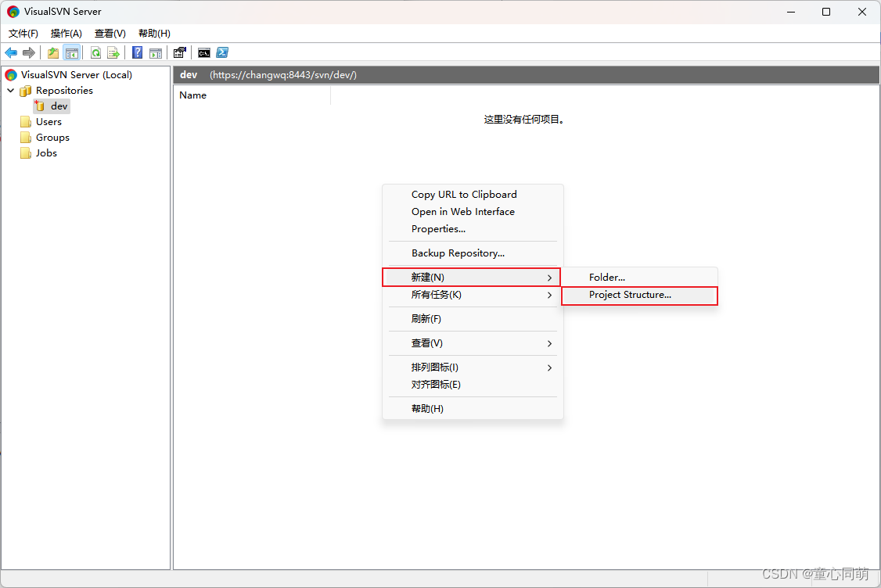This screenshot has width=881, height=588.
Task: Click the Repositories database icon
Action: pos(25,91)
